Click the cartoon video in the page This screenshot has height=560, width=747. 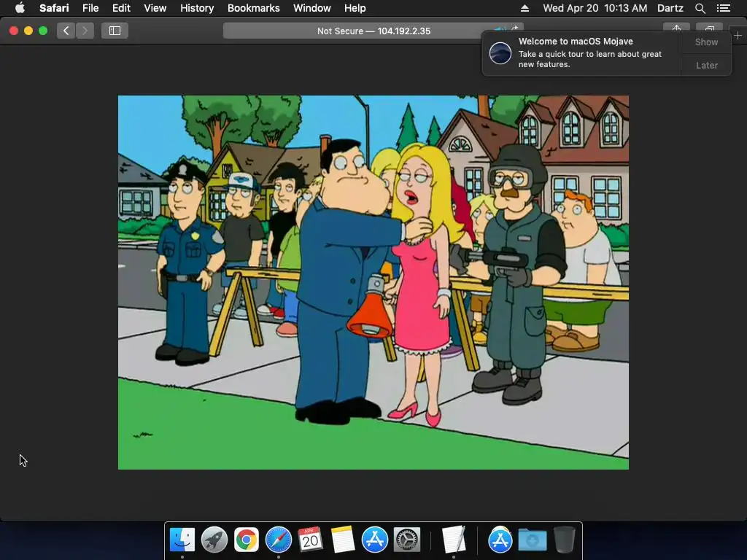point(373,282)
